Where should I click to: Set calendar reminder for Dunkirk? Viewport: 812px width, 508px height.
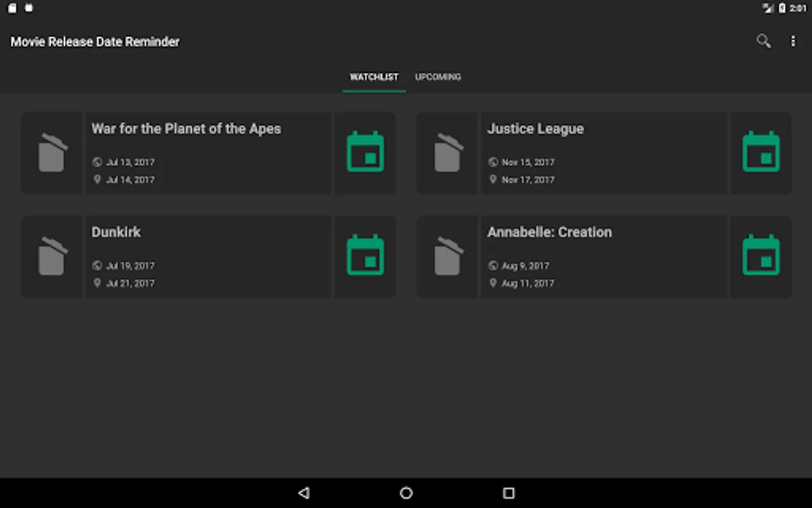click(x=365, y=255)
